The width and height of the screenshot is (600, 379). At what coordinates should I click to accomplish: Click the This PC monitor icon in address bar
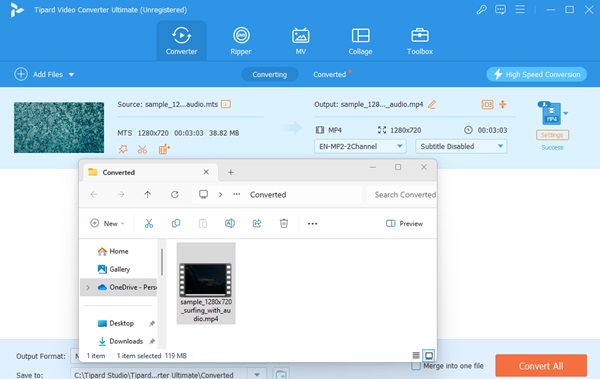pyautogui.click(x=204, y=194)
